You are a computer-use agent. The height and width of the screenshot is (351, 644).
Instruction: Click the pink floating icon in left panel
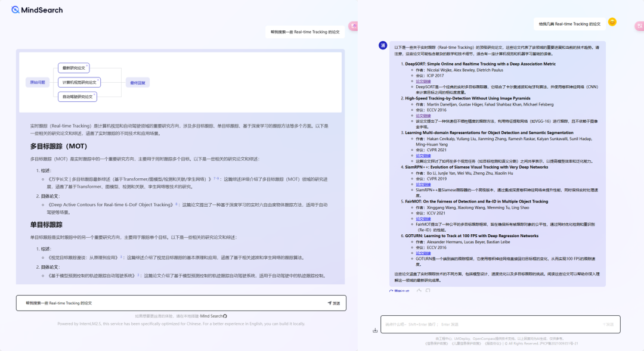point(354,26)
